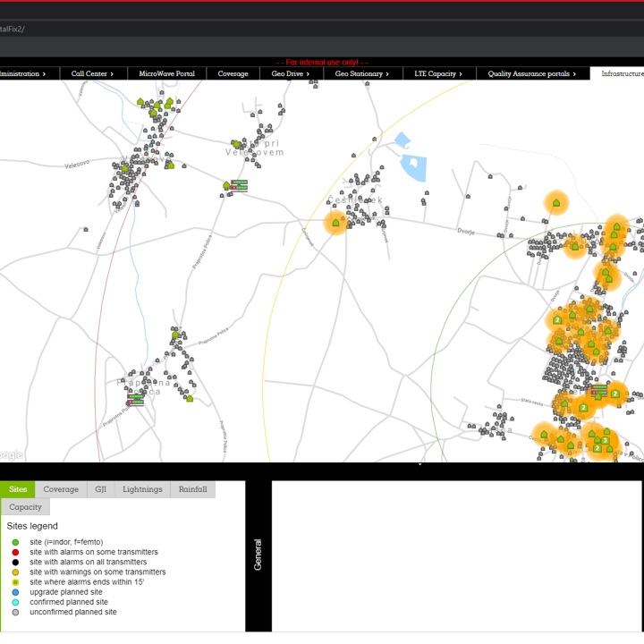This screenshot has height=644, width=644.
Task: Click the alarm bar icon near Velesovem
Action: tap(238, 185)
